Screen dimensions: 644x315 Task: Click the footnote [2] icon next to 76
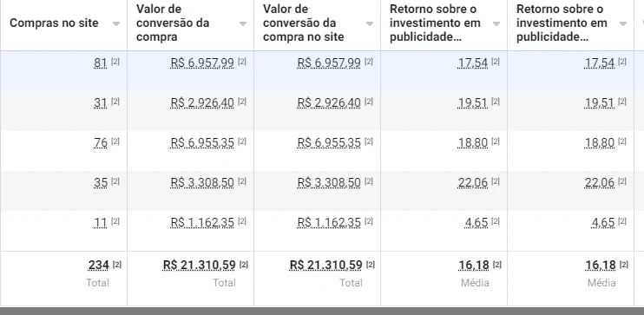pyautogui.click(x=115, y=141)
